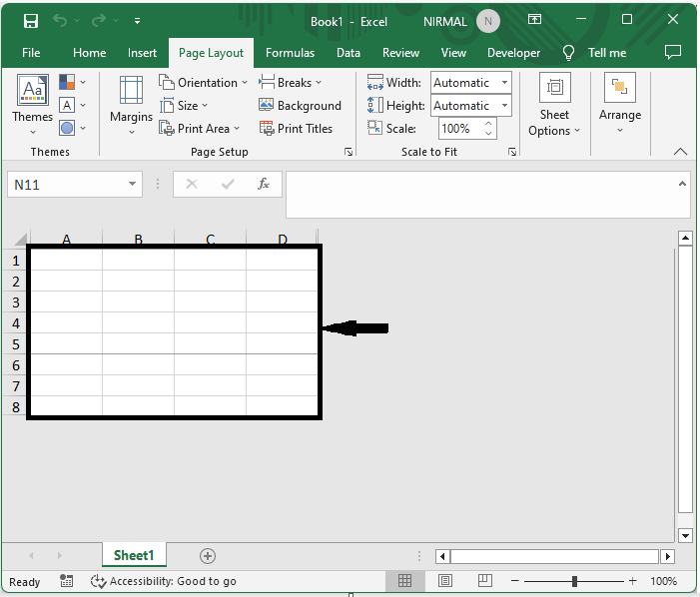
Task: Decrease Scale with down spinner arrow
Action: click(488, 134)
